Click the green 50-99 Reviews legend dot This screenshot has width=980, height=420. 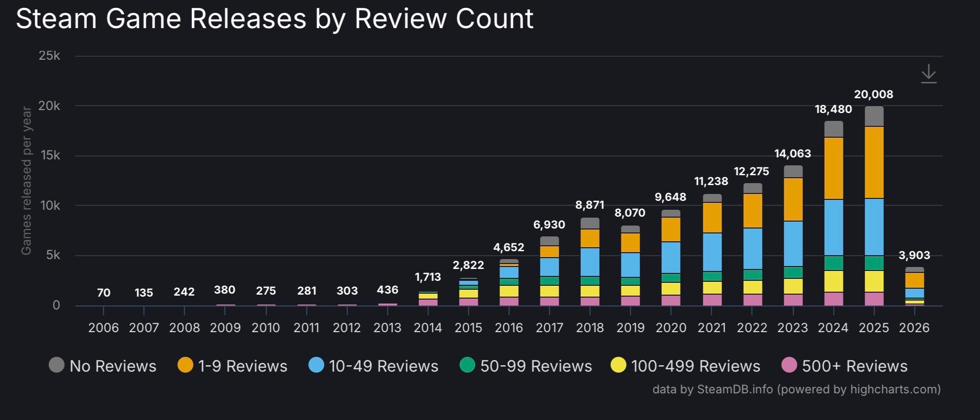click(x=467, y=365)
